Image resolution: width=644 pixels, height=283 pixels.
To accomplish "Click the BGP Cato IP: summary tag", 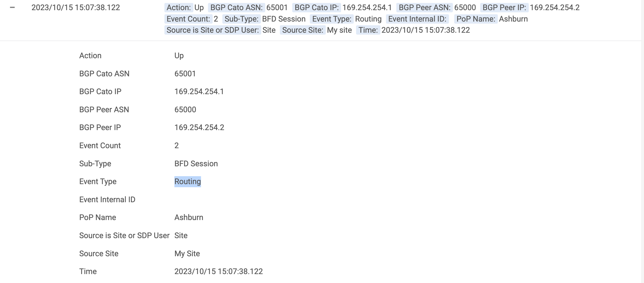I will pyautogui.click(x=317, y=7).
